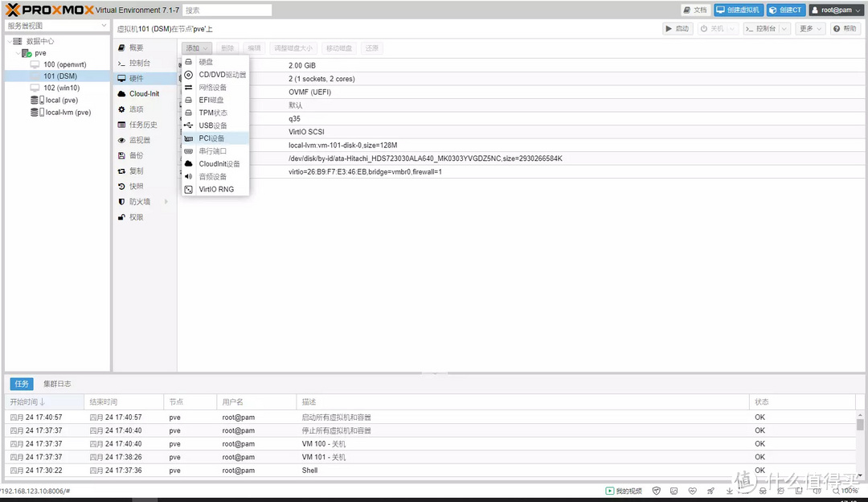Click the floppy icon beside 备份

(x=121, y=156)
